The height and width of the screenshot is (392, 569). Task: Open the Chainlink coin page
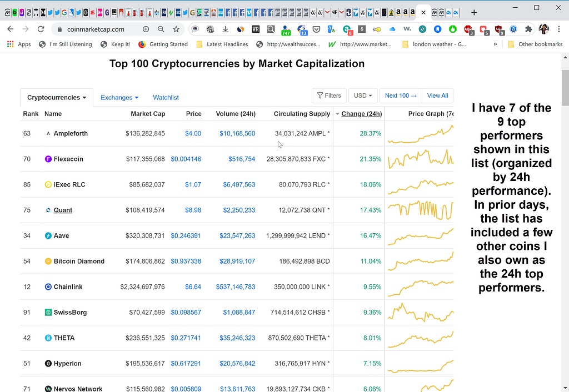click(68, 287)
